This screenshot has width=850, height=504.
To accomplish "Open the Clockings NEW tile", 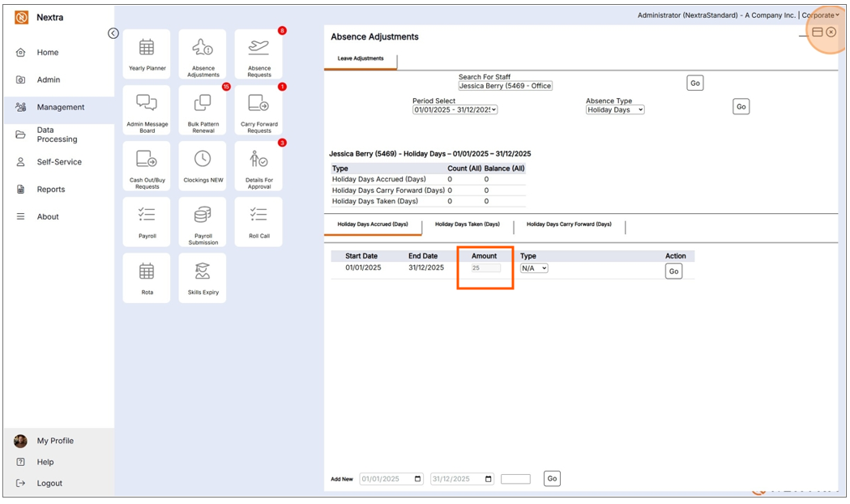I will coord(203,166).
